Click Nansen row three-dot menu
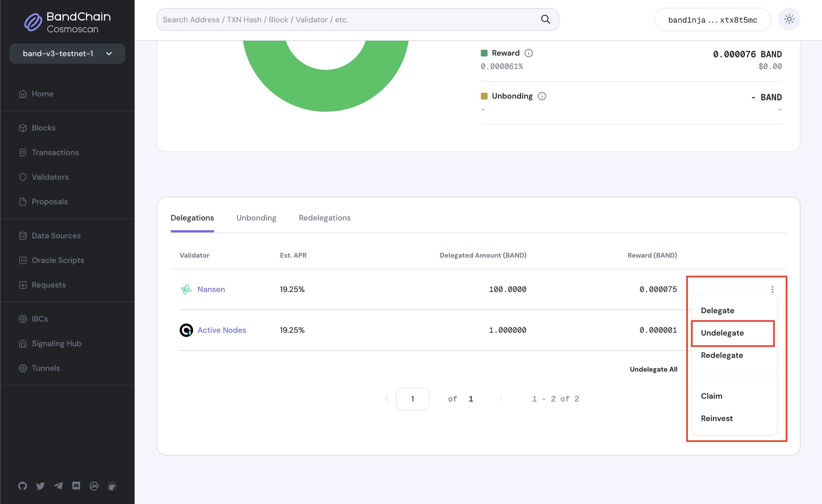This screenshot has width=822, height=504. [772, 289]
